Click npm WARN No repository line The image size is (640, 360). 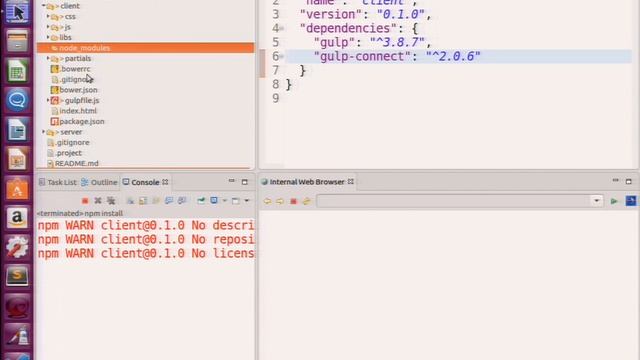(146, 239)
